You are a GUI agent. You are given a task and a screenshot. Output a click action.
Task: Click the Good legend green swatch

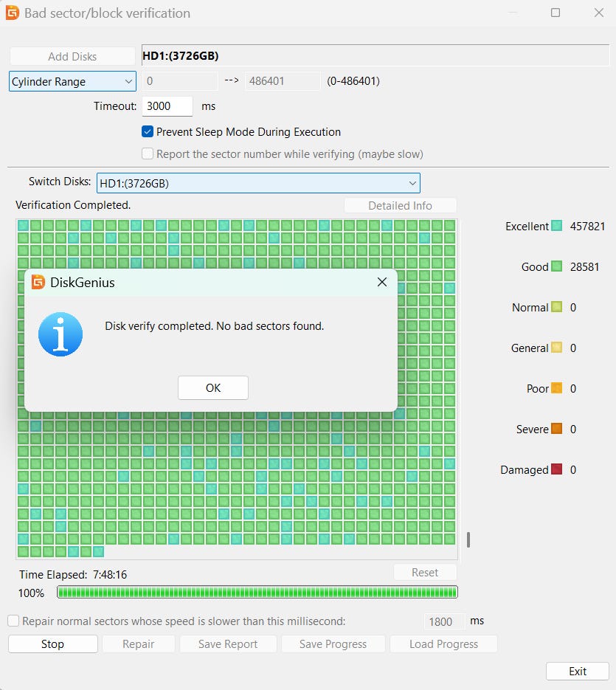556,266
